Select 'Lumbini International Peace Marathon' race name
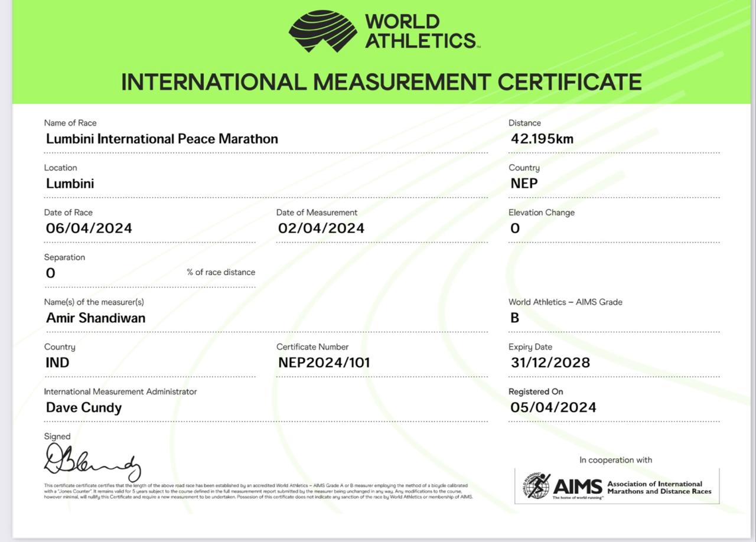Screen dimensions: 756x542 click(162, 139)
